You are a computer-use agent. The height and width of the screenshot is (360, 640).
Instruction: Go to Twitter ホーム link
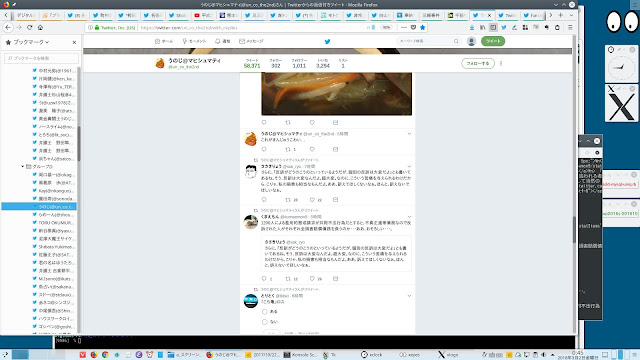click(164, 41)
